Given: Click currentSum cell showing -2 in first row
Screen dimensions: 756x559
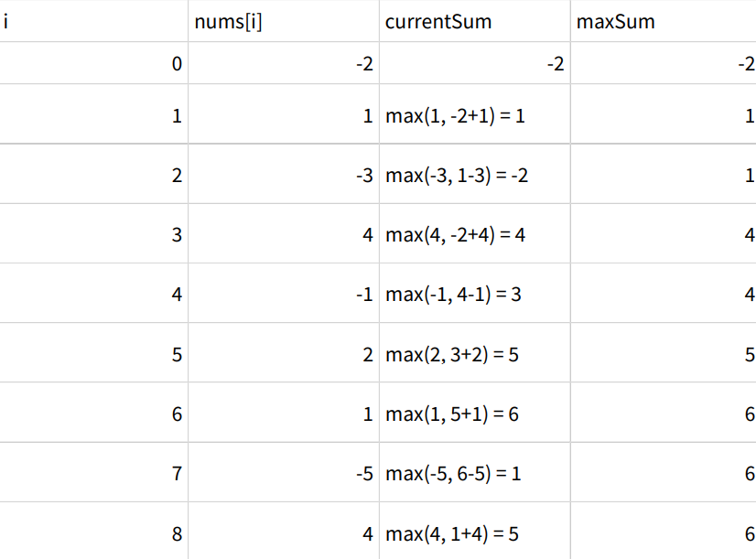Looking at the screenshot, I should tap(475, 64).
